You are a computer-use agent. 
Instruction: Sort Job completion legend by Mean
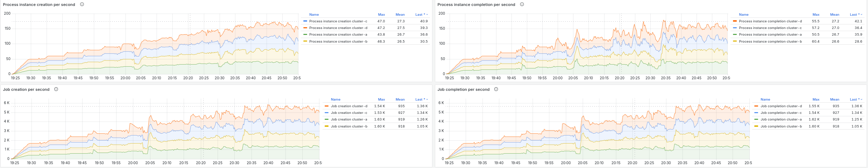click(834, 99)
